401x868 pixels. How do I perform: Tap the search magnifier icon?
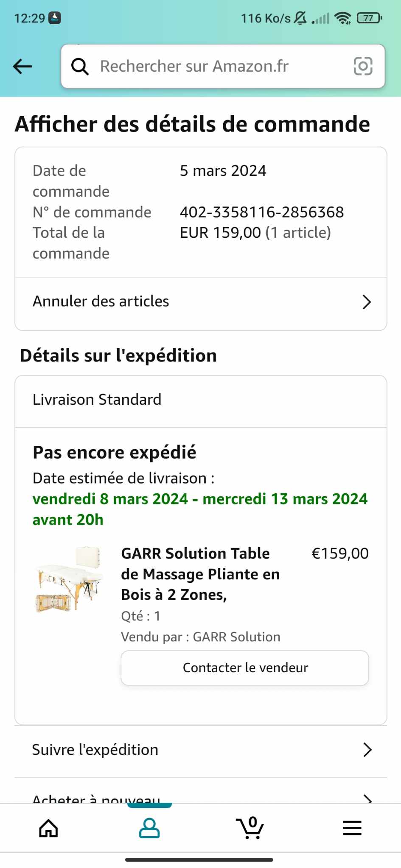click(80, 67)
